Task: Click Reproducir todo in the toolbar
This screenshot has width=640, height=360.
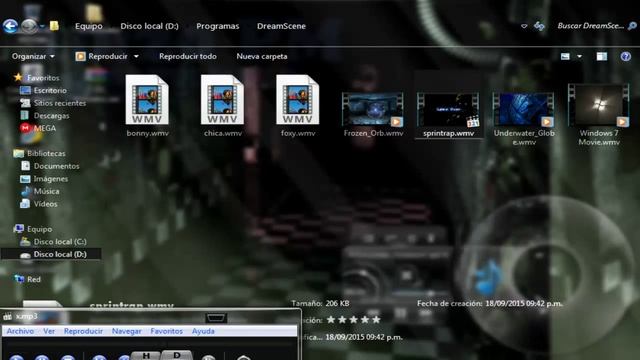Action: coord(188,56)
